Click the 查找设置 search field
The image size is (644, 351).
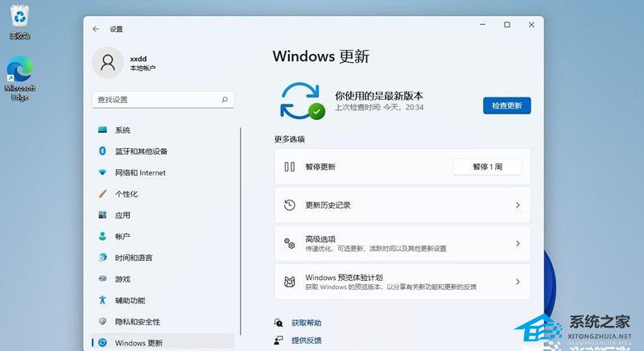coord(157,100)
